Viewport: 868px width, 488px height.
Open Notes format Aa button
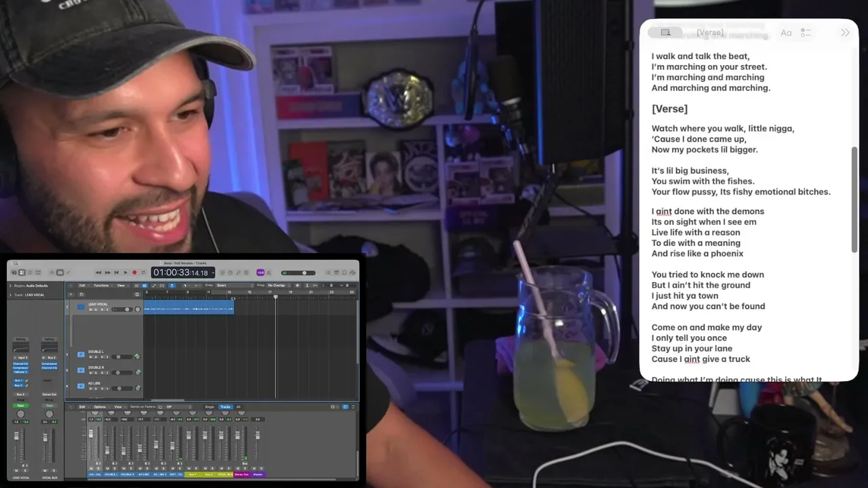click(x=786, y=33)
